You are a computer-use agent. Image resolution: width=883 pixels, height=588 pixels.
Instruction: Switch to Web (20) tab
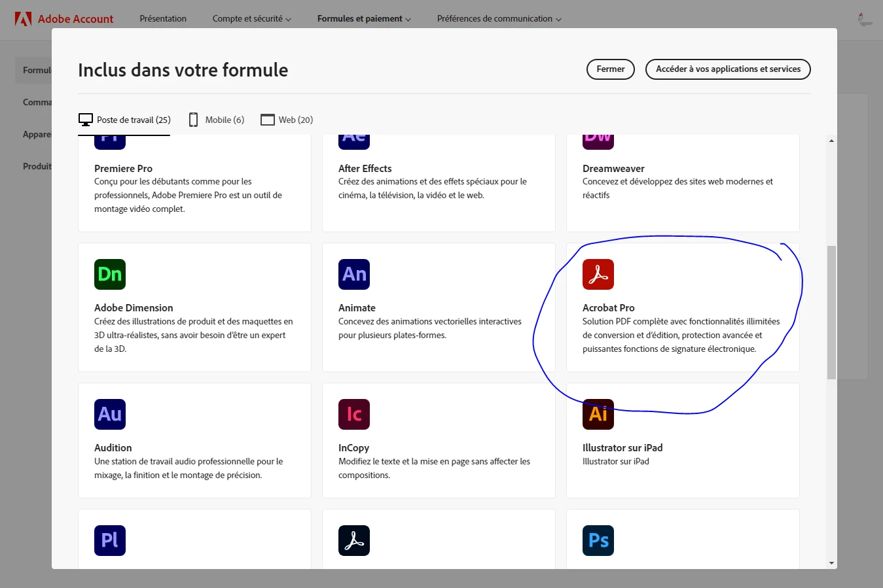(287, 120)
